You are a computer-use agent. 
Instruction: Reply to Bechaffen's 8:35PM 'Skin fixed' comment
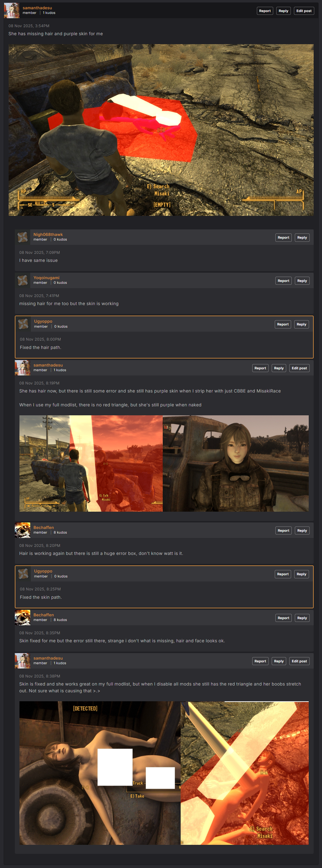pos(302,618)
